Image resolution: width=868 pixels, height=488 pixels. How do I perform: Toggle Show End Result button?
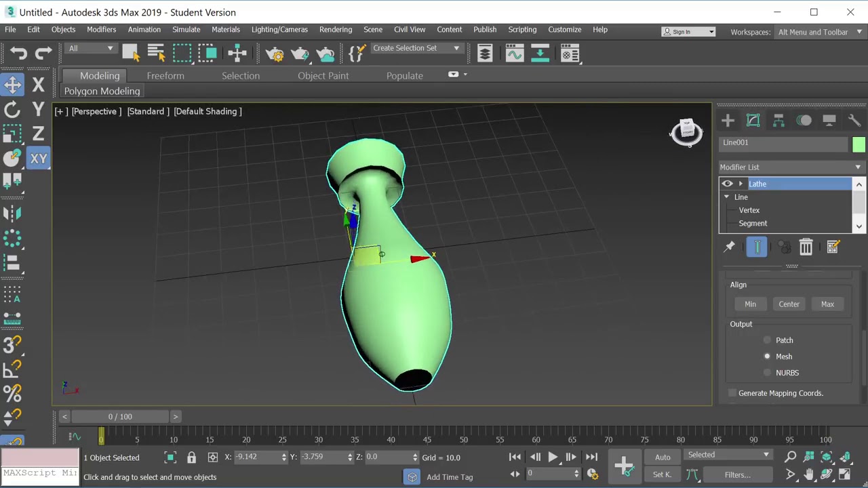click(x=757, y=247)
